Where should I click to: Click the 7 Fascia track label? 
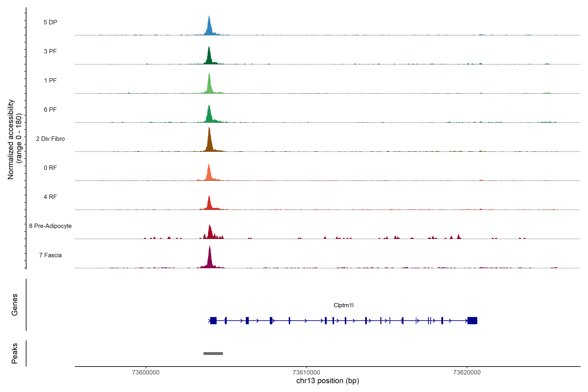click(x=50, y=255)
